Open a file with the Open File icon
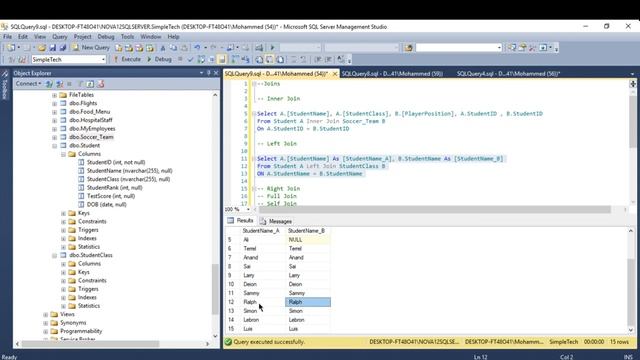Image resolution: width=640 pixels, height=360 pixels. 42,48
